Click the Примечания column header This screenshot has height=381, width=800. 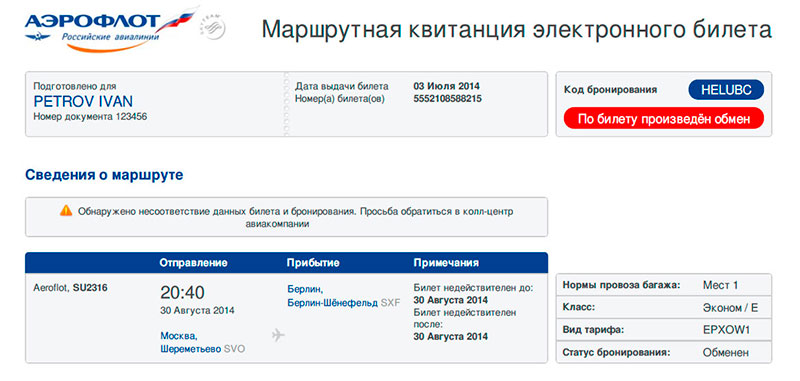[446, 263]
